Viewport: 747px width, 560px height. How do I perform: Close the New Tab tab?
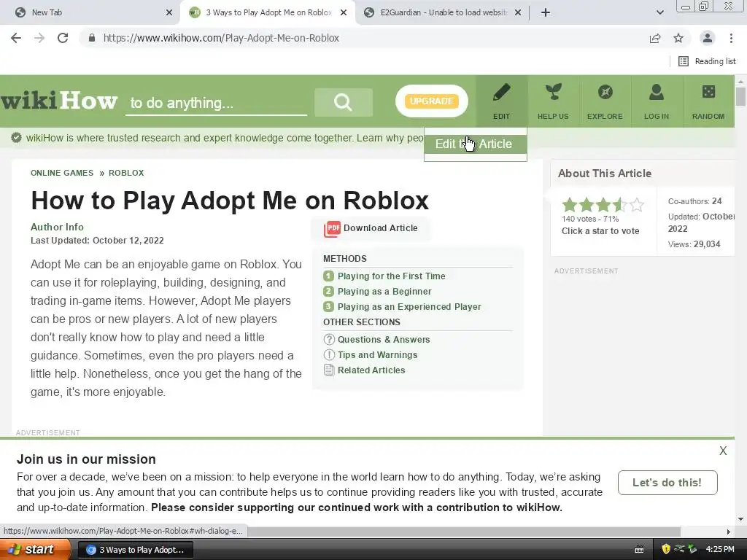169,12
